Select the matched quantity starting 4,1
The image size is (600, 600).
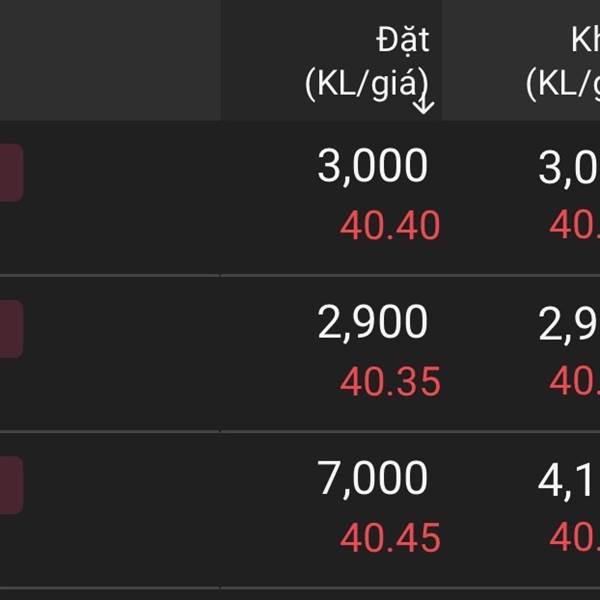point(569,479)
